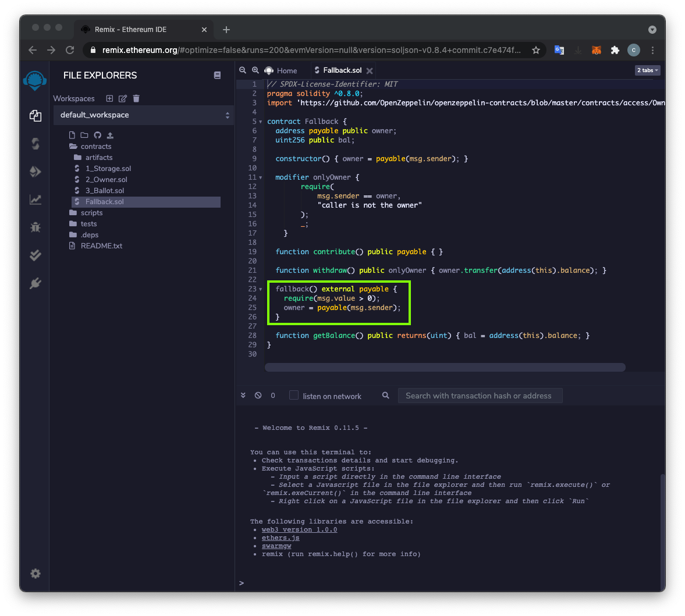The width and height of the screenshot is (685, 616).
Task: Open the default_workspace dropdown
Action: pyautogui.click(x=144, y=115)
